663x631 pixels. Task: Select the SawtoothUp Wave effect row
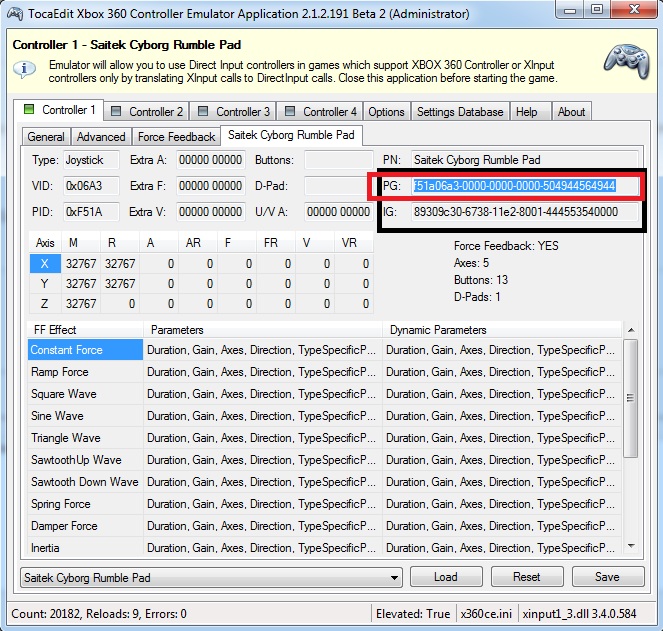coord(324,460)
